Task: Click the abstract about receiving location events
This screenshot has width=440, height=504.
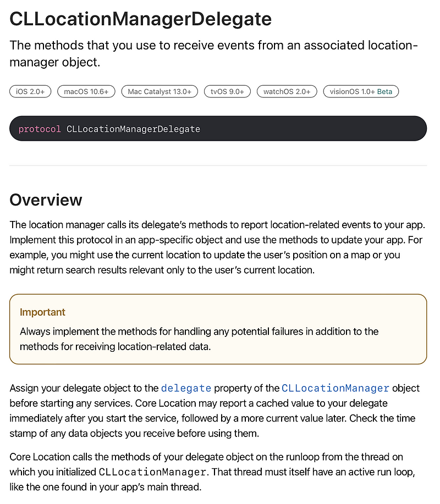Action: (x=213, y=54)
